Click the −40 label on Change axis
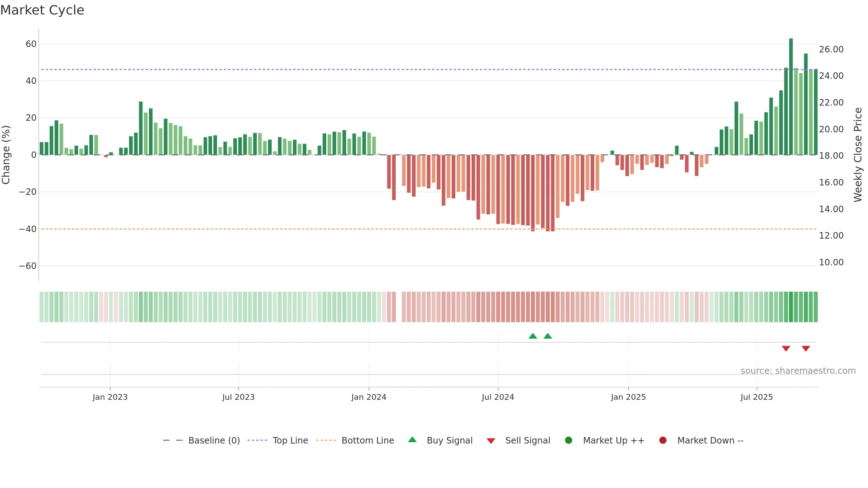Image resolution: width=868 pixels, height=488 pixels. coord(28,229)
